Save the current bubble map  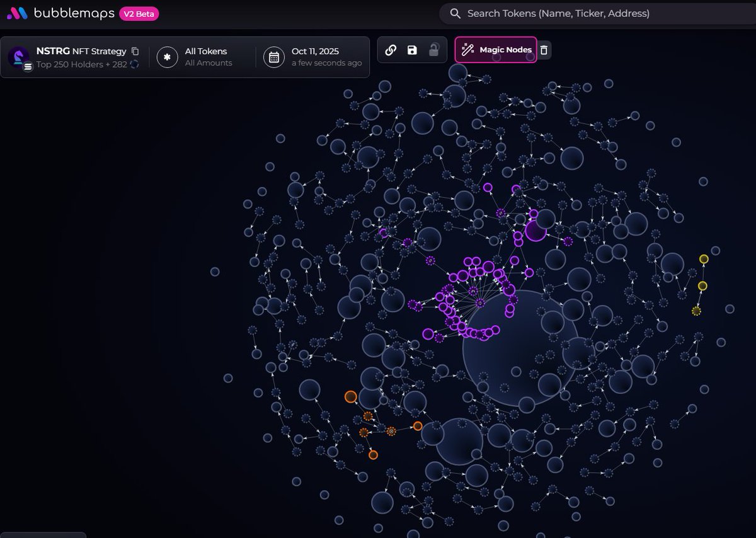[x=412, y=50]
